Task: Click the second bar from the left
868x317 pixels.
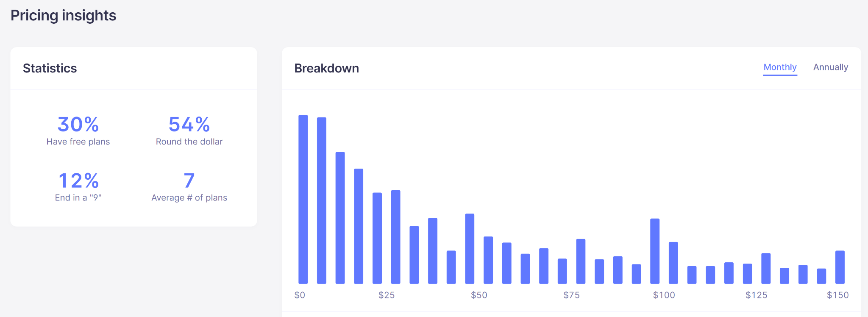Action: [322, 200]
